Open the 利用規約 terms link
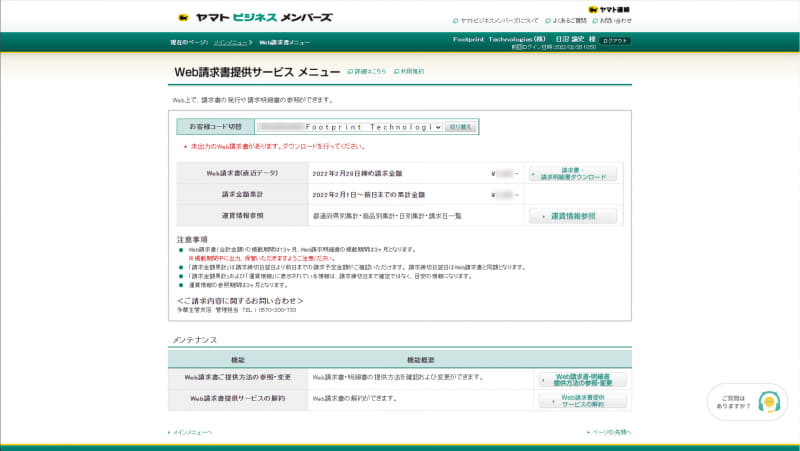The height and width of the screenshot is (451, 800). (x=409, y=71)
